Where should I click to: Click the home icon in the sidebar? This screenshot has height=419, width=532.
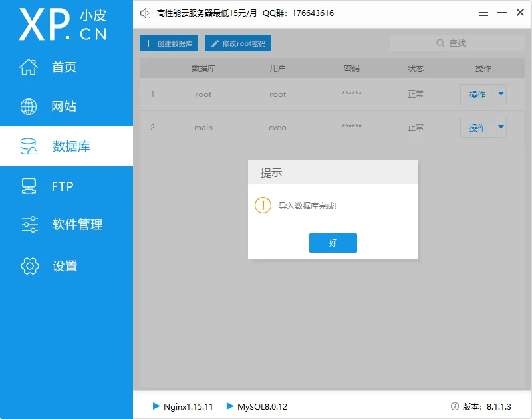pyautogui.click(x=29, y=67)
